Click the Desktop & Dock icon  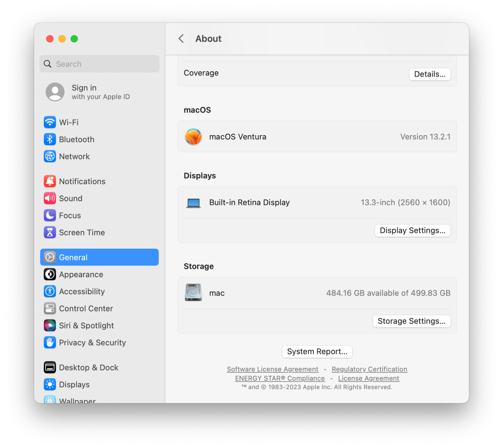click(x=50, y=368)
